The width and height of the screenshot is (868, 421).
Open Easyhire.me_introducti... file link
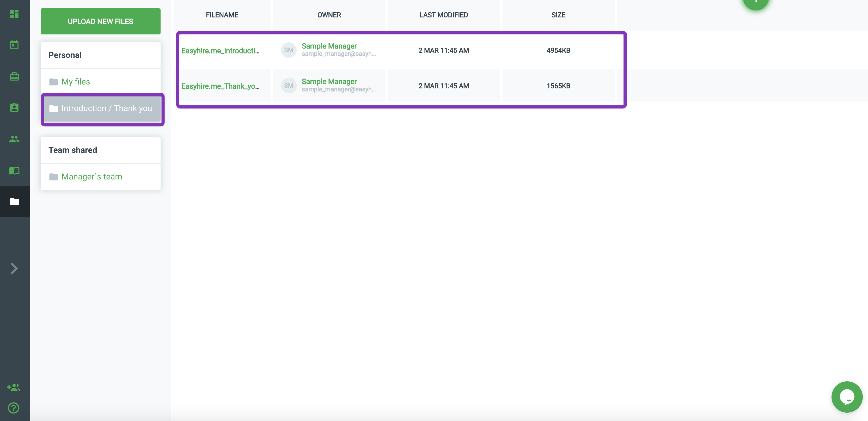click(220, 51)
